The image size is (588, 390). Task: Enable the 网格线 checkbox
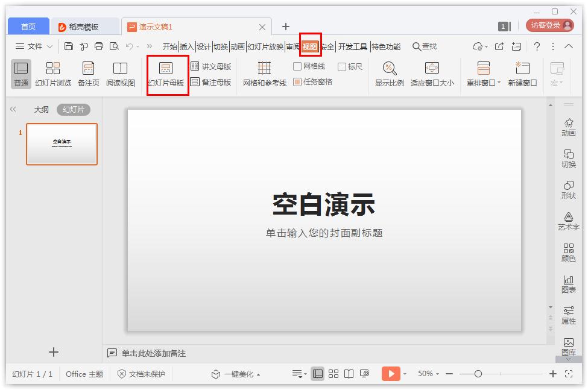pyautogui.click(x=298, y=66)
